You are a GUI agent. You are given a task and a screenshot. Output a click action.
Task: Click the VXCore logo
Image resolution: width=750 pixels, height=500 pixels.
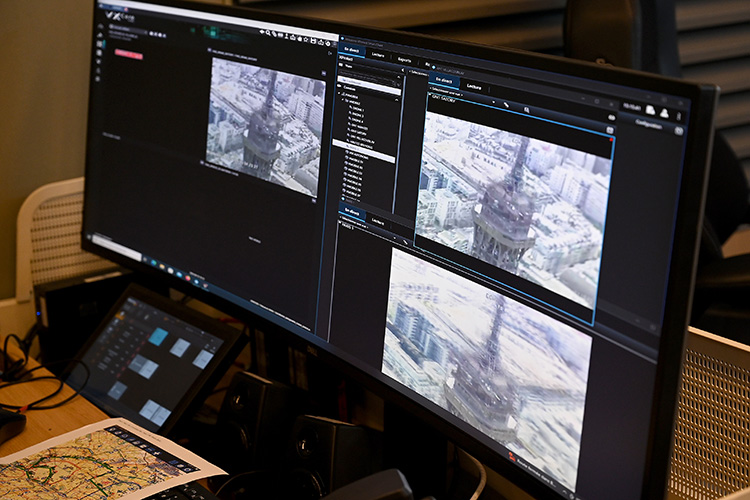[120, 17]
